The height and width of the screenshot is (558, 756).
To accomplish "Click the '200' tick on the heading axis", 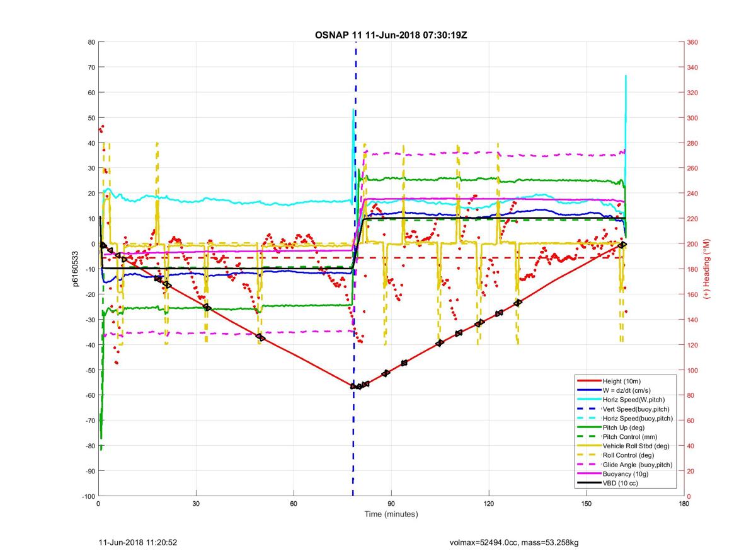I will coord(693,244).
